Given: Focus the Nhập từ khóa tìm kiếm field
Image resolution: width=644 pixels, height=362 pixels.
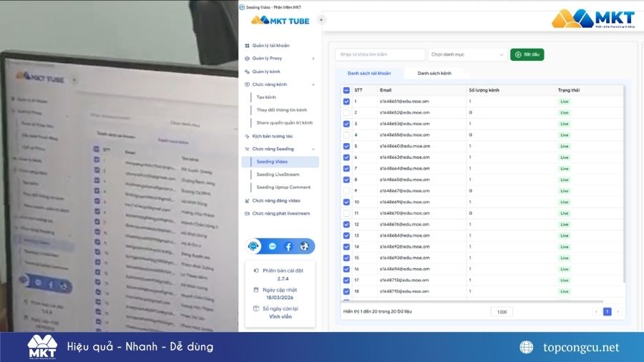Looking at the screenshot, I should coord(380,54).
